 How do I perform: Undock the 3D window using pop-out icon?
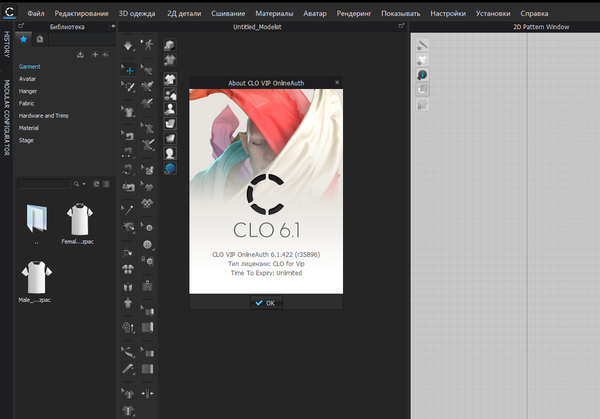(402, 27)
